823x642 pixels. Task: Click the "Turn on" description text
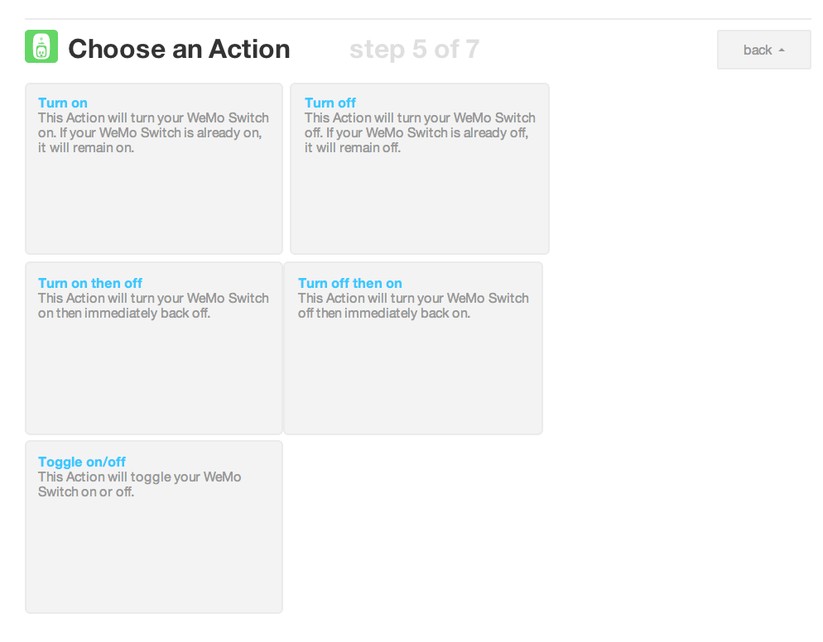[153, 133]
